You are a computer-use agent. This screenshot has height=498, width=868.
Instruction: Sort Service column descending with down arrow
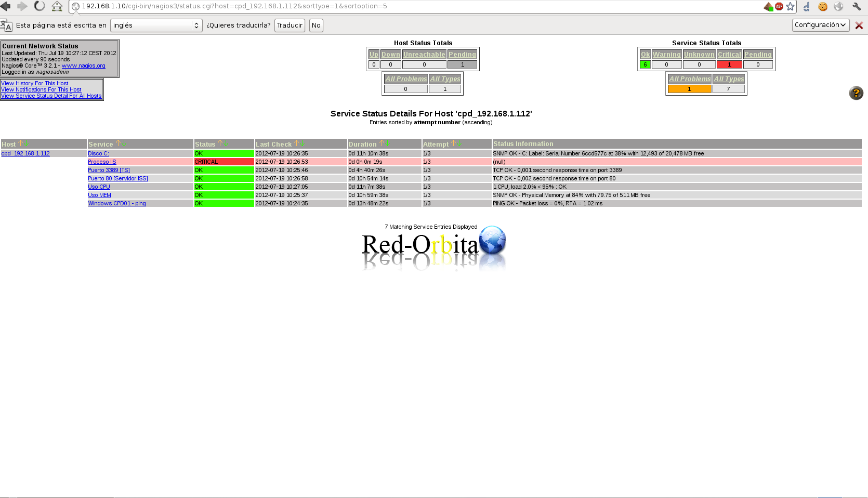click(124, 143)
